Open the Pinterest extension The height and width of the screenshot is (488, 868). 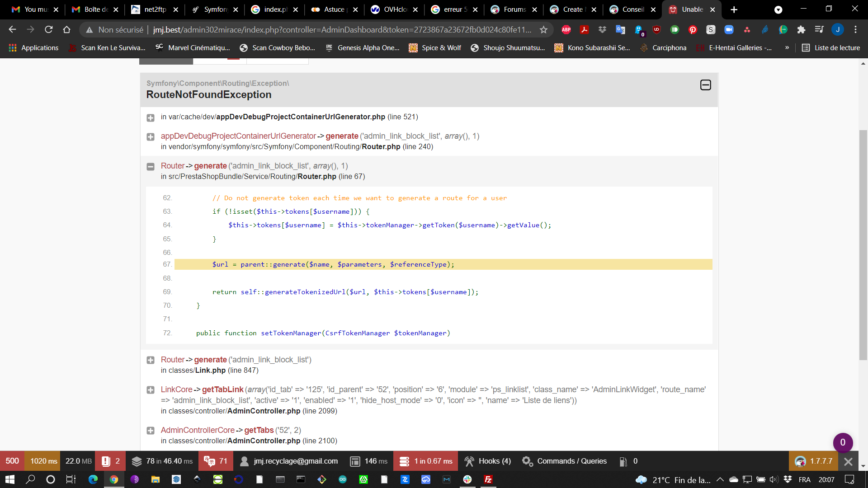pyautogui.click(x=693, y=29)
